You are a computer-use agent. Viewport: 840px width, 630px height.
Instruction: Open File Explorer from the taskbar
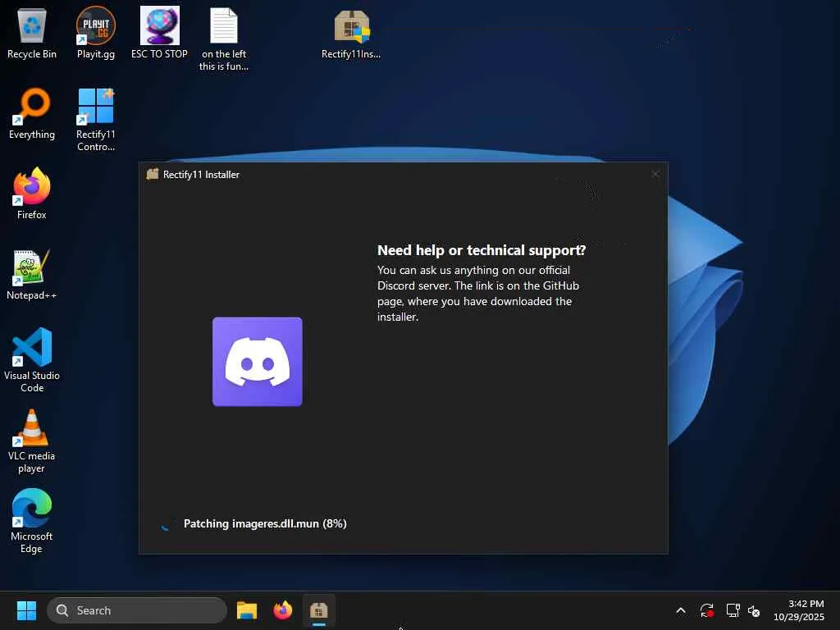[x=247, y=610]
